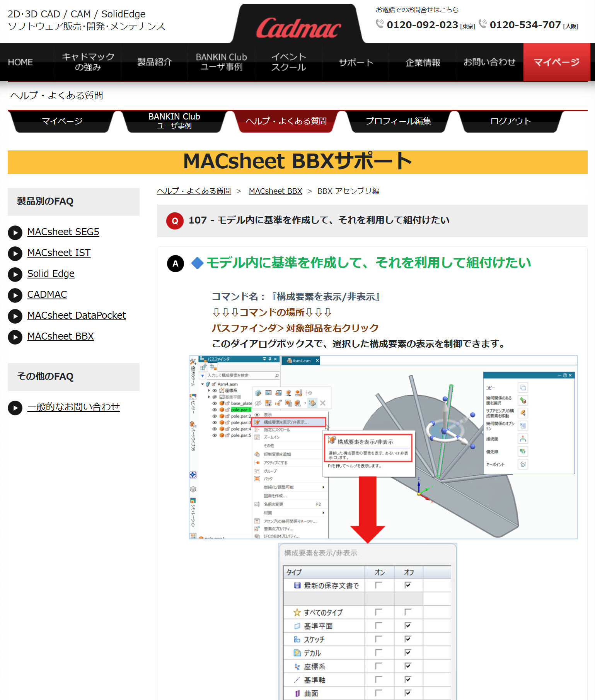Click the Cadmac logo
Image resolution: width=595 pixels, height=700 pixels.
[298, 28]
